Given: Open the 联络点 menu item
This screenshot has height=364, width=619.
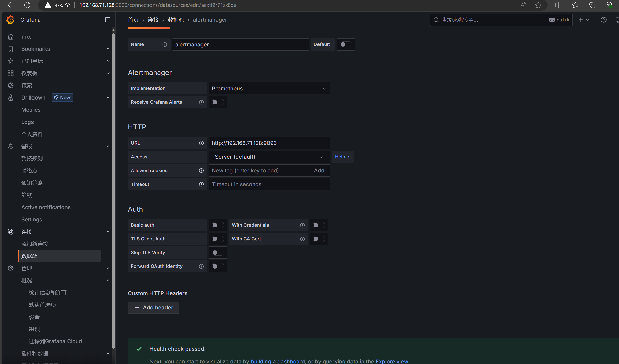Looking at the screenshot, I should [29, 171].
